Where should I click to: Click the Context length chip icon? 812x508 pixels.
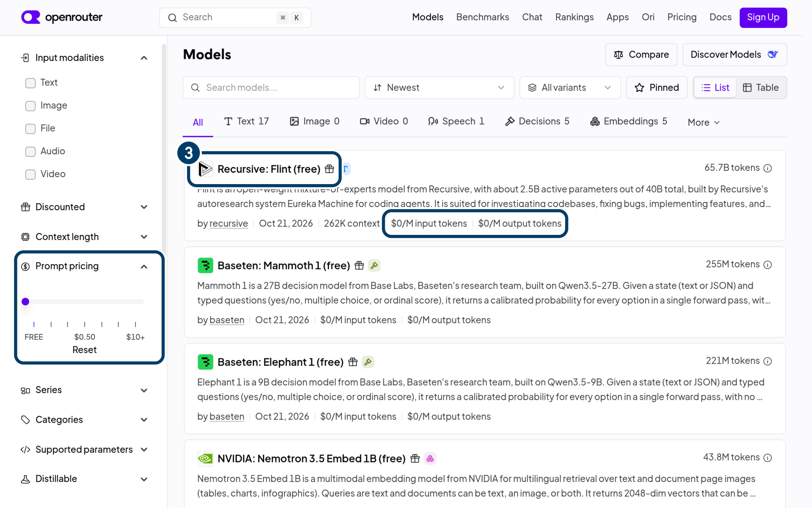tap(25, 237)
